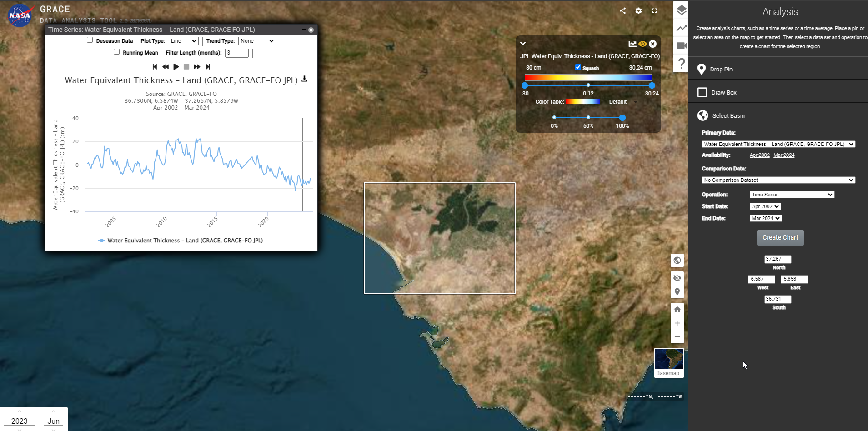Click the Filter Length months input field

click(x=236, y=53)
